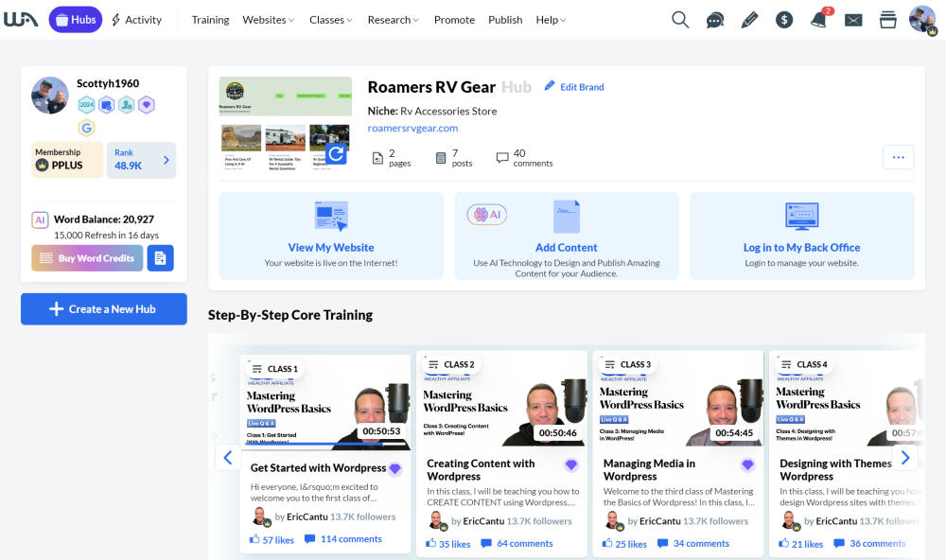Click the posts icon next to 7
This screenshot has height=560, width=946.
(x=441, y=158)
